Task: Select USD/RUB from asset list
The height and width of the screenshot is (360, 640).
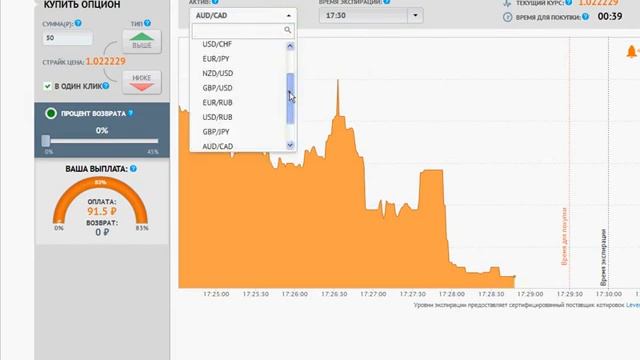Action: click(x=217, y=117)
